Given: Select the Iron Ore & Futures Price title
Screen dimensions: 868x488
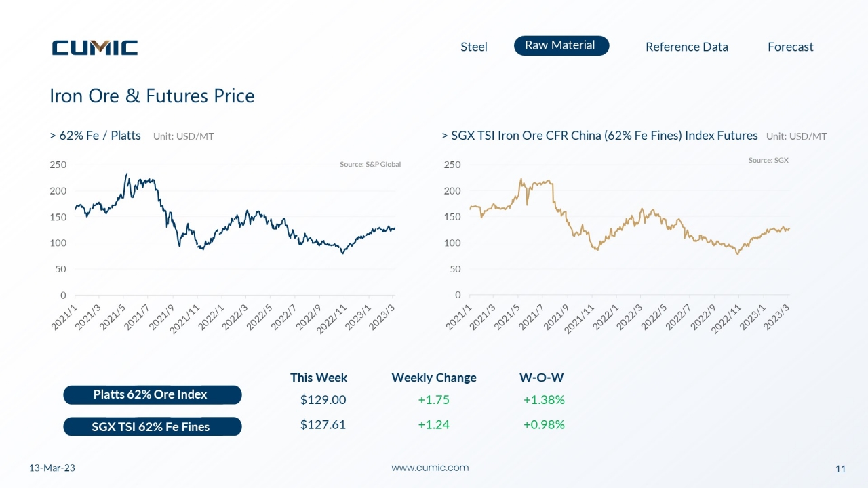Looking at the screenshot, I should click(x=152, y=96).
